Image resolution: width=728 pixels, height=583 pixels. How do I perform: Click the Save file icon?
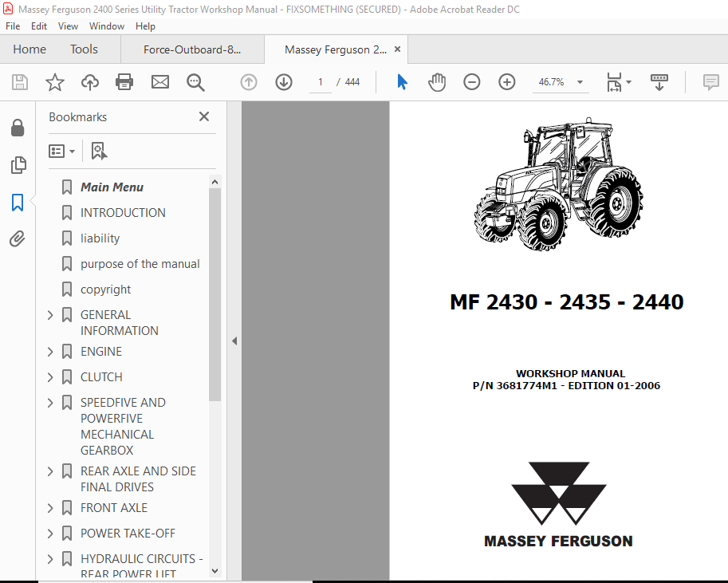tap(19, 82)
